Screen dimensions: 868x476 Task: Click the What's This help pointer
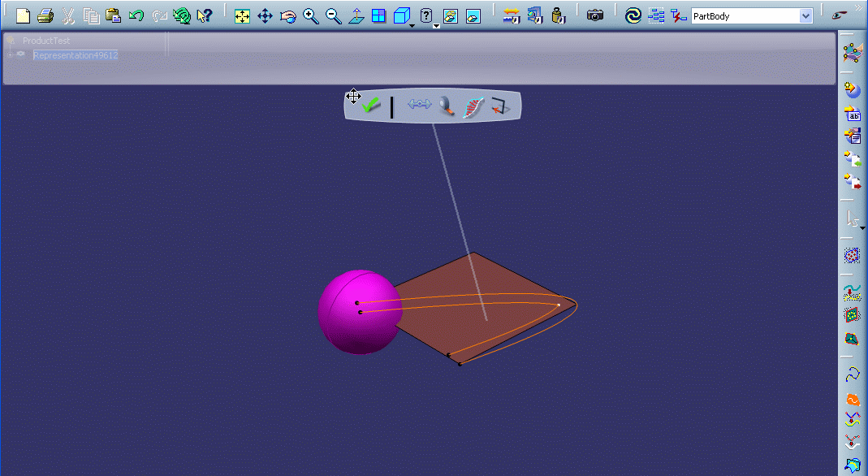coord(205,15)
